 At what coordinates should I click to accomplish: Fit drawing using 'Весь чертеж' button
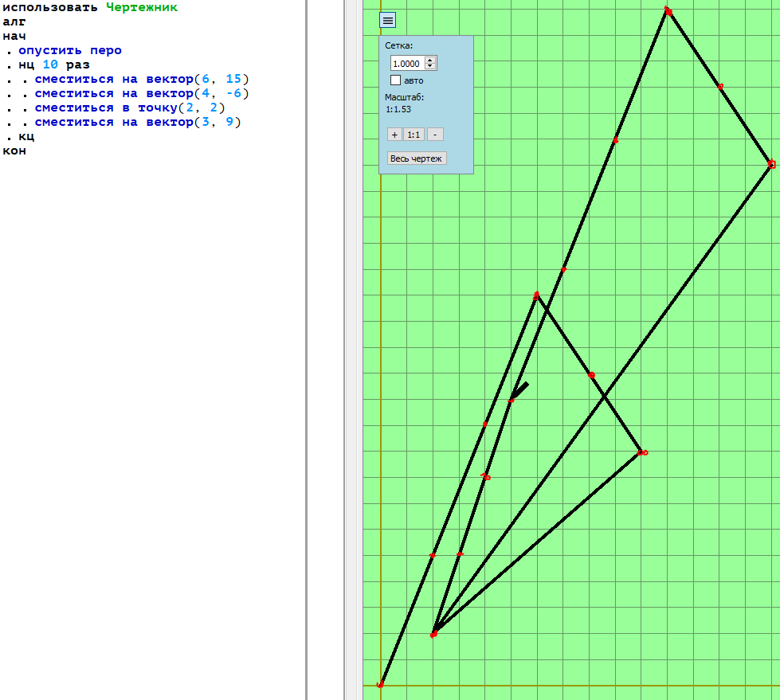point(417,158)
